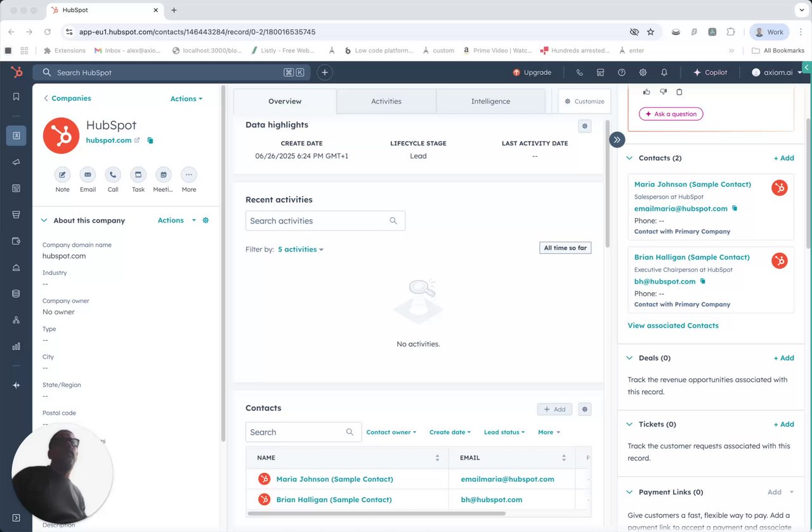Image resolution: width=812 pixels, height=532 pixels.
Task: Collapse the Deals (0) section
Action: [629, 358]
